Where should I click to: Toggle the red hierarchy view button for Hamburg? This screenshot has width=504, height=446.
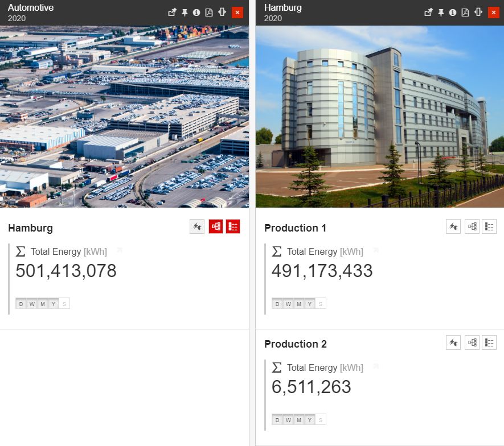pyautogui.click(x=216, y=226)
